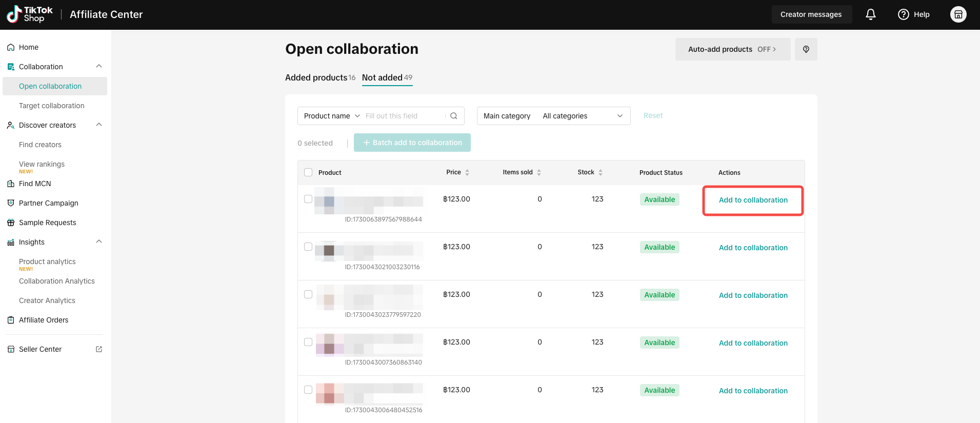Image resolution: width=980 pixels, height=423 pixels.
Task: Open Seller Center external link icon
Action: point(99,349)
